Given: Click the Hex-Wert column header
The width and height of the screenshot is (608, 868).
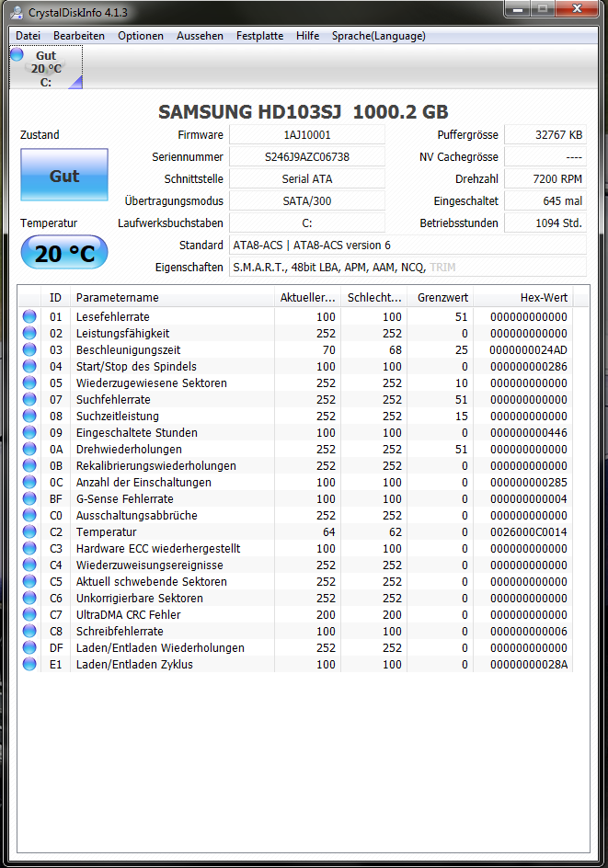Looking at the screenshot, I should (523, 297).
